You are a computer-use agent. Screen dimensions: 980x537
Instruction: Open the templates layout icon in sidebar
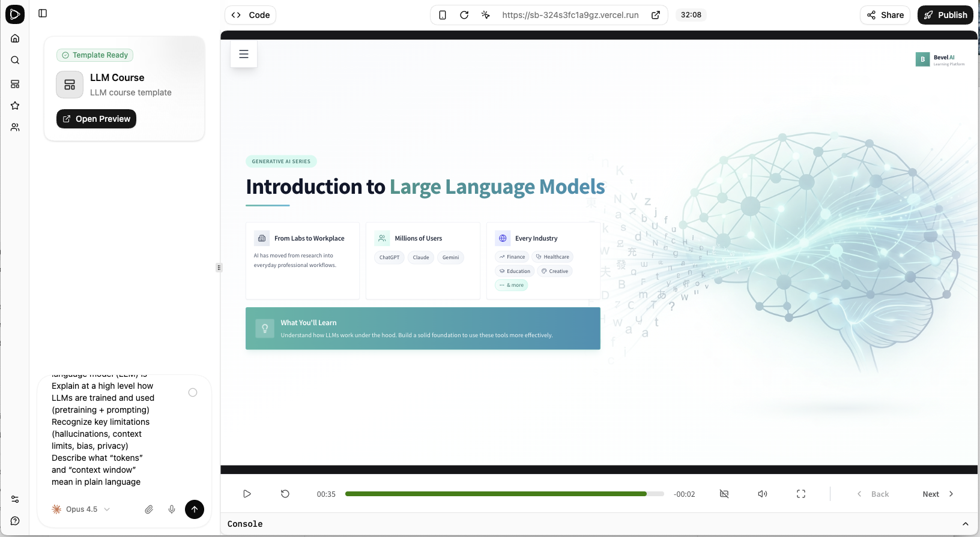tap(15, 84)
